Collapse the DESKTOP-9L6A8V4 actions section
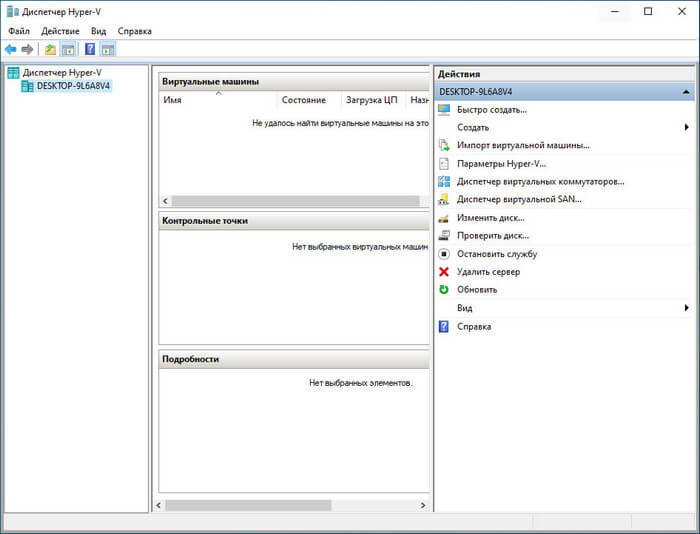This screenshot has width=700, height=534. click(686, 92)
